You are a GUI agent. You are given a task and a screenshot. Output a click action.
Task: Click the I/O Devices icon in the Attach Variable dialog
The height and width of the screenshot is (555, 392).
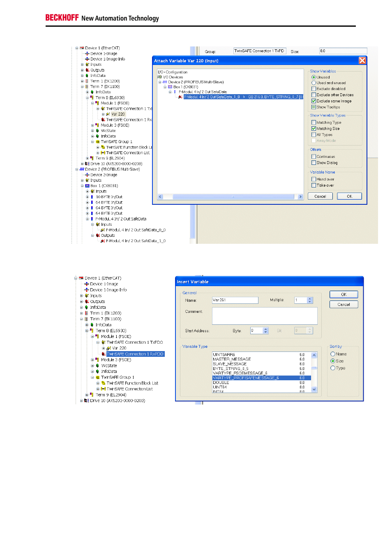tap(160, 77)
